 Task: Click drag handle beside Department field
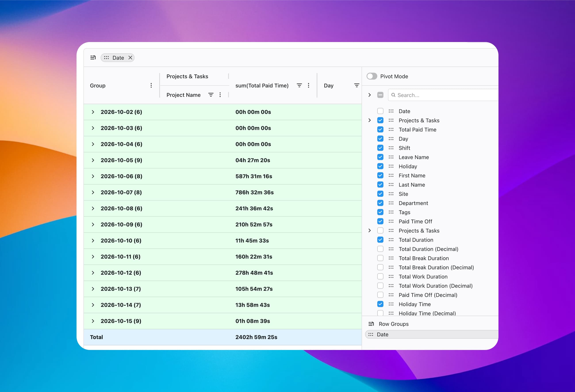391,203
